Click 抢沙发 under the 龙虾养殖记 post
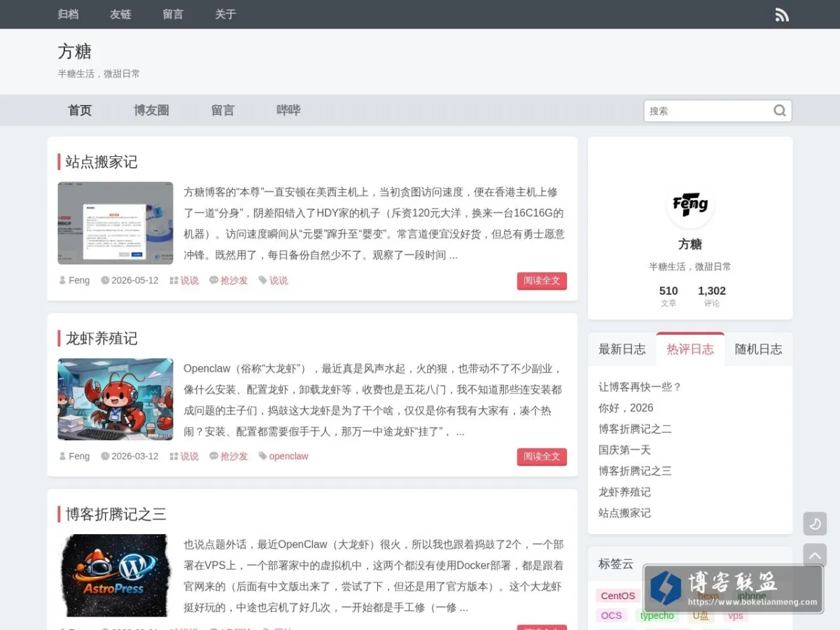Screen dimensions: 840x630 tap(234, 456)
